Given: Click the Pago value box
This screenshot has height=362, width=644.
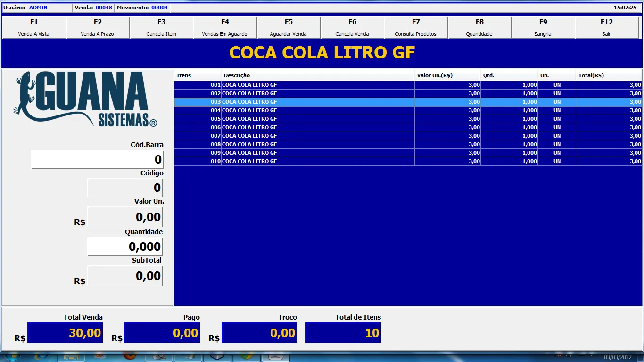Looking at the screenshot, I should 162,333.
